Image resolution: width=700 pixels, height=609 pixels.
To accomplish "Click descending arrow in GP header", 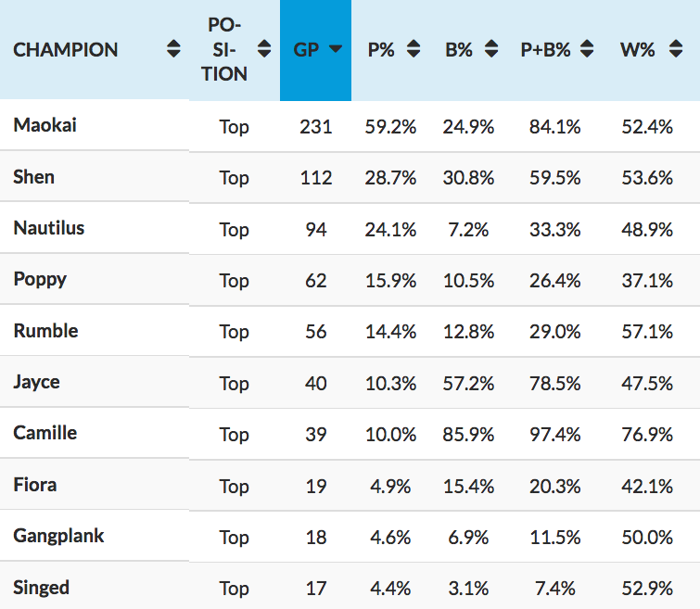I will click(x=336, y=50).
